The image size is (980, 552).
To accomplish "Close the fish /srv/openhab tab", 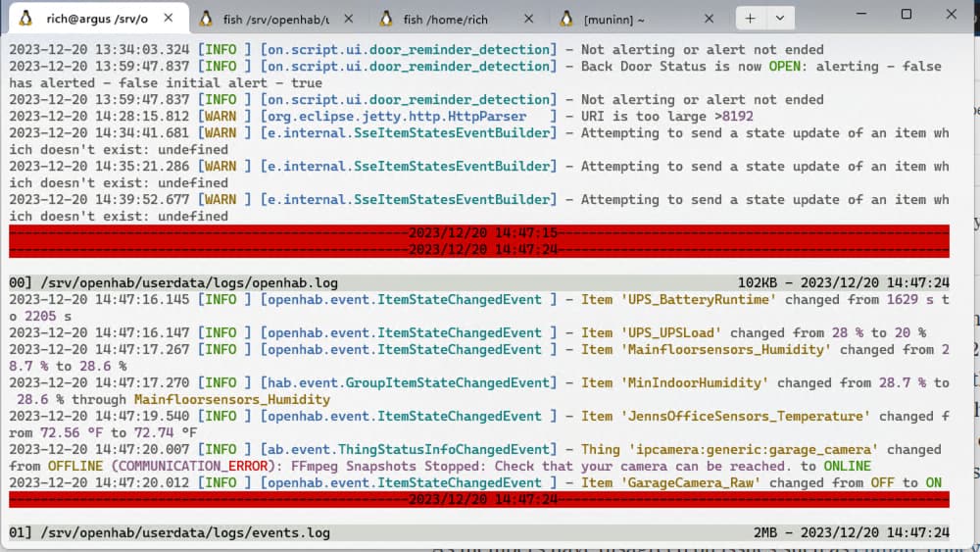I will click(349, 19).
